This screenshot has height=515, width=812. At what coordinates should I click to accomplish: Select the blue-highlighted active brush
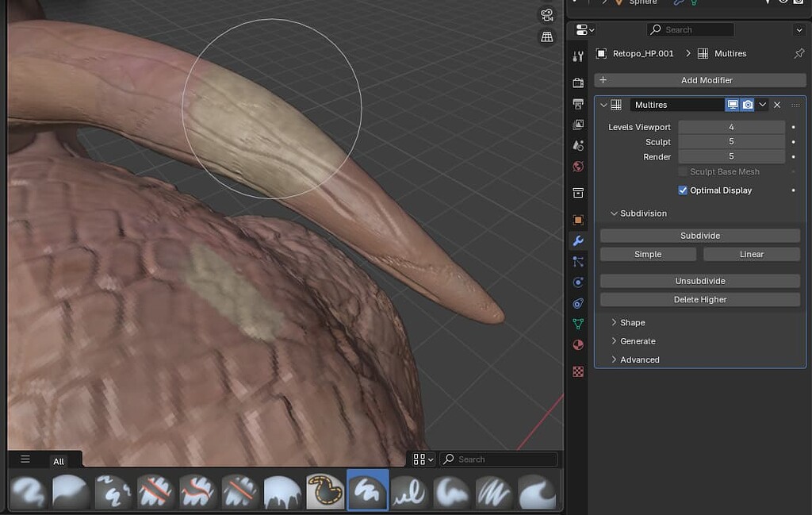tap(367, 490)
